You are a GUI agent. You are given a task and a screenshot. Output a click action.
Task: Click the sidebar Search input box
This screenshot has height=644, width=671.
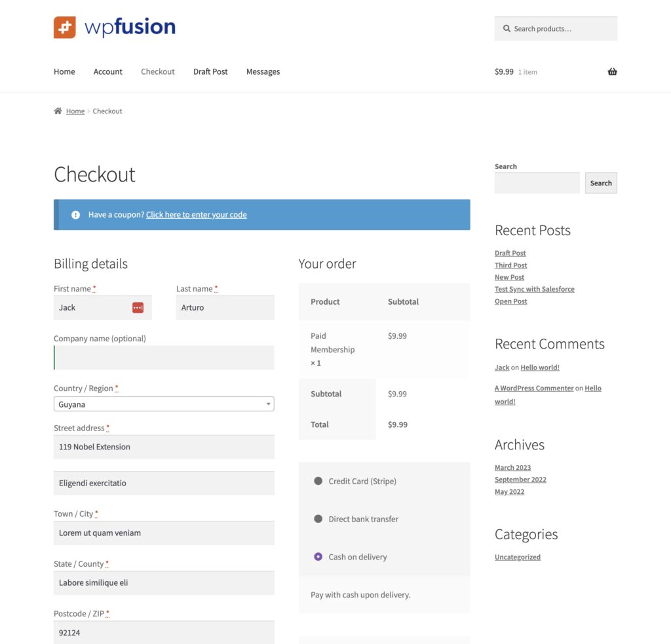(537, 183)
